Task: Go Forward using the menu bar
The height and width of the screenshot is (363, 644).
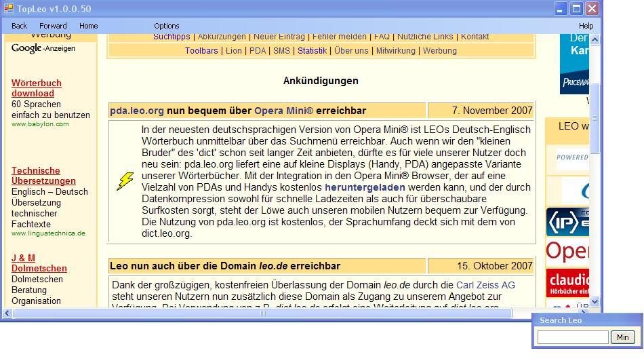Action: [53, 26]
